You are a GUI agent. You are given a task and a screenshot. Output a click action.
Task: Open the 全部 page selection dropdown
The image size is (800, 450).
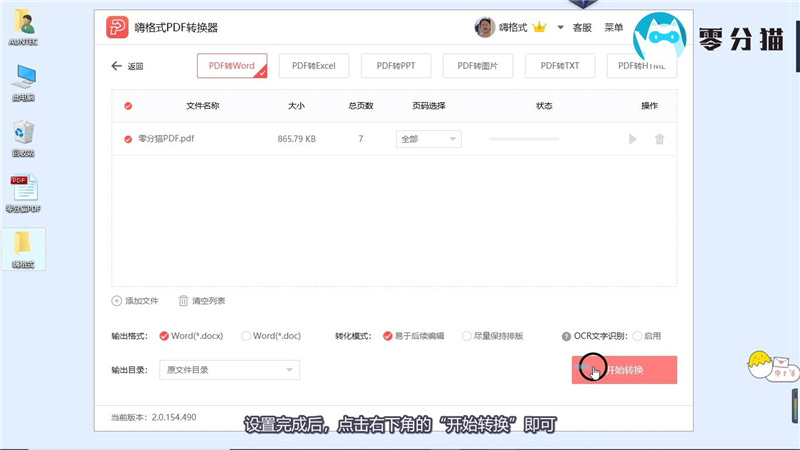click(x=429, y=139)
